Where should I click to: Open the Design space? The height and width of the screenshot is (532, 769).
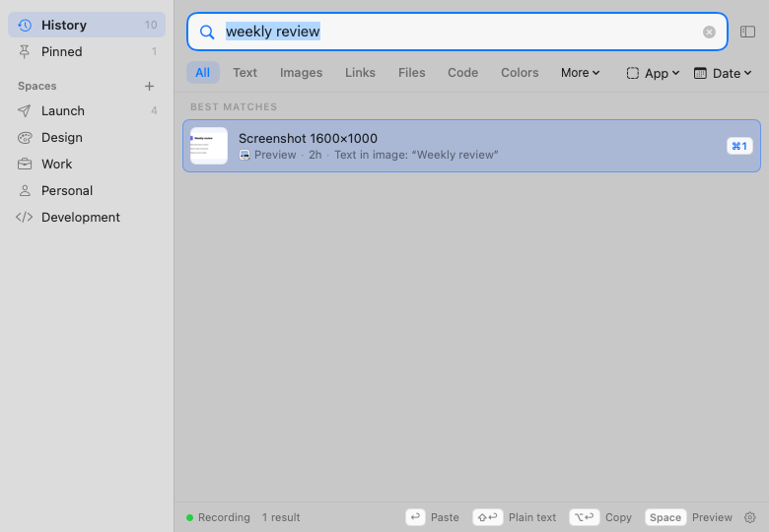87,137
